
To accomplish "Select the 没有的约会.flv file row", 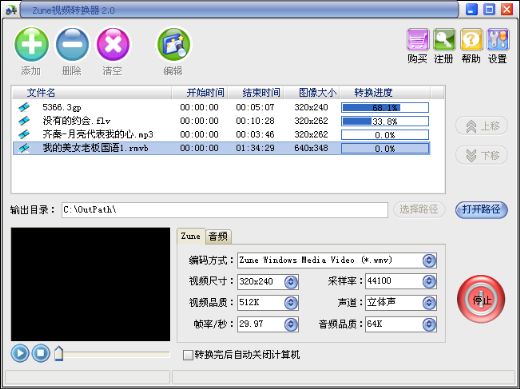I will [x=221, y=121].
